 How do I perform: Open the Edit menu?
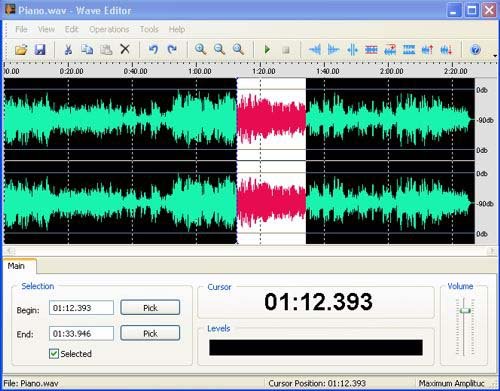click(71, 29)
